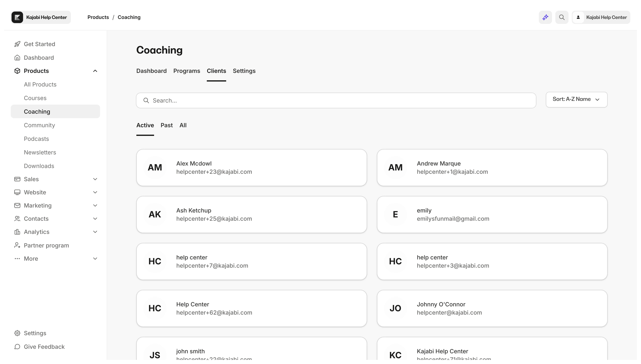Switch to the Programs tab
Screen dimensions: 641x364
point(187,71)
